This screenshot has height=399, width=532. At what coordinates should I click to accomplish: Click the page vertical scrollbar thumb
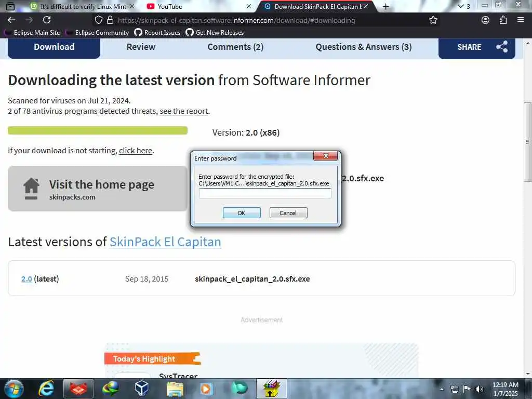[527, 142]
